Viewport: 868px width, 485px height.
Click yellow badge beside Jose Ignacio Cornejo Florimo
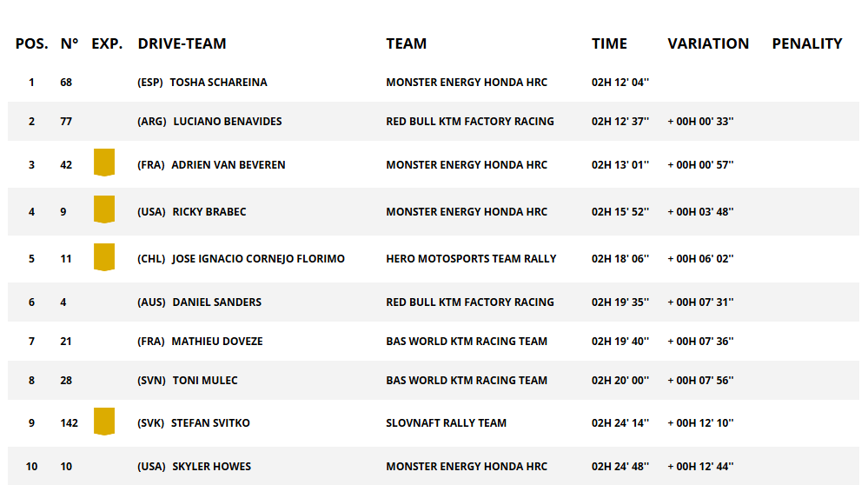(104, 256)
